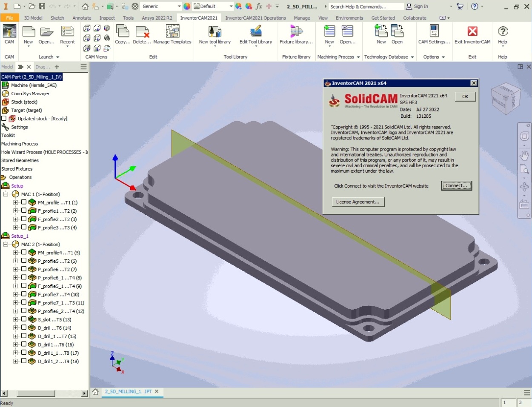Click the CAM icon in the ribbon

pyautogui.click(x=9, y=34)
